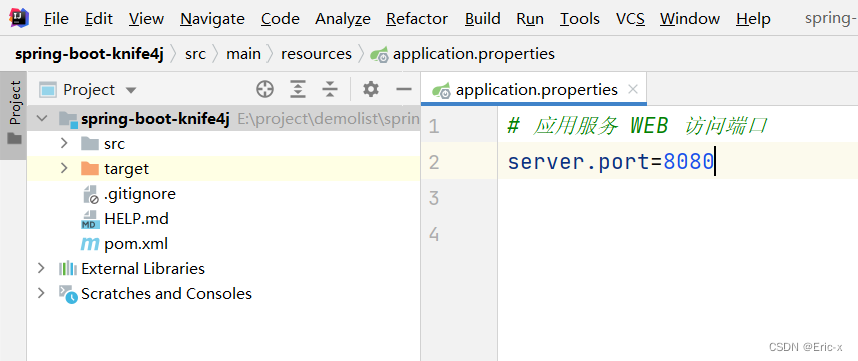Image resolution: width=858 pixels, height=361 pixels.
Task: Click the Chinese comment on line 1
Action: pos(637,127)
